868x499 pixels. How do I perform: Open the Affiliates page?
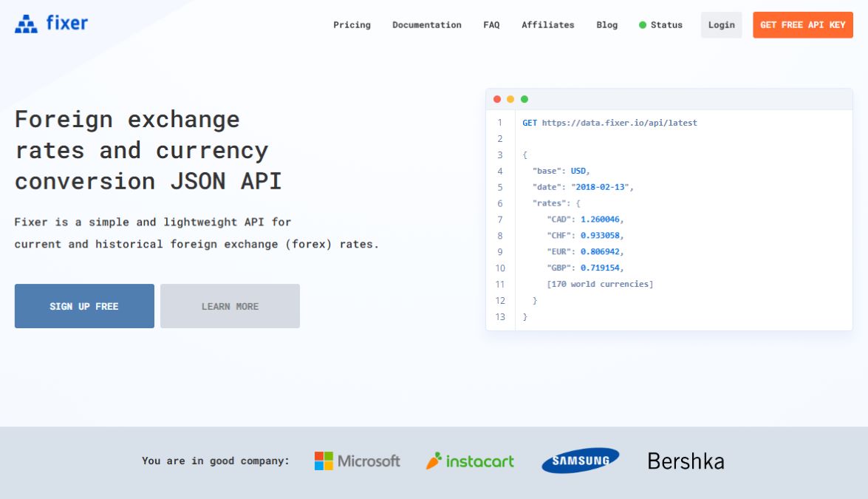pyautogui.click(x=548, y=24)
